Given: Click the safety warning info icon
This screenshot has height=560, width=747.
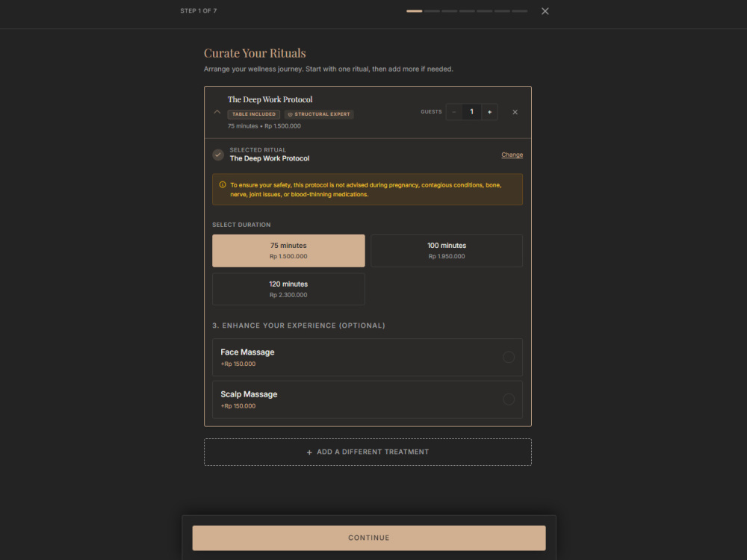Looking at the screenshot, I should coord(223,184).
